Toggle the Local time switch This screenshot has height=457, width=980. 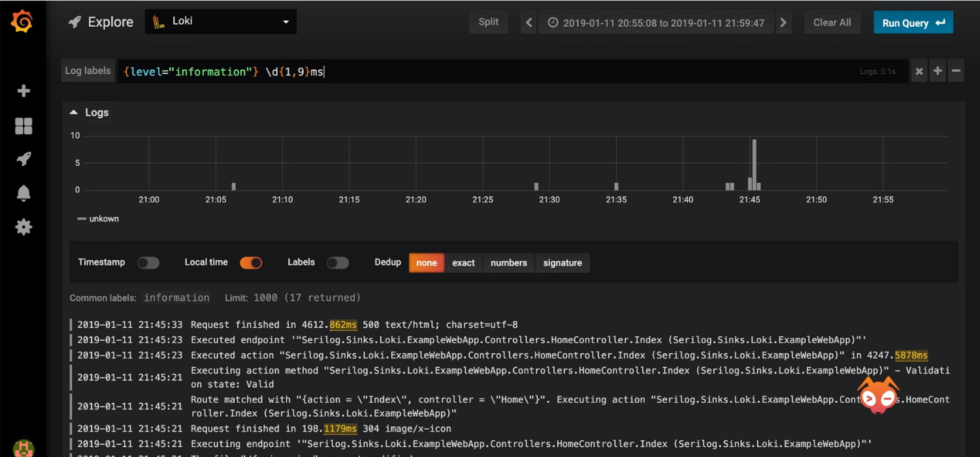[x=251, y=262]
